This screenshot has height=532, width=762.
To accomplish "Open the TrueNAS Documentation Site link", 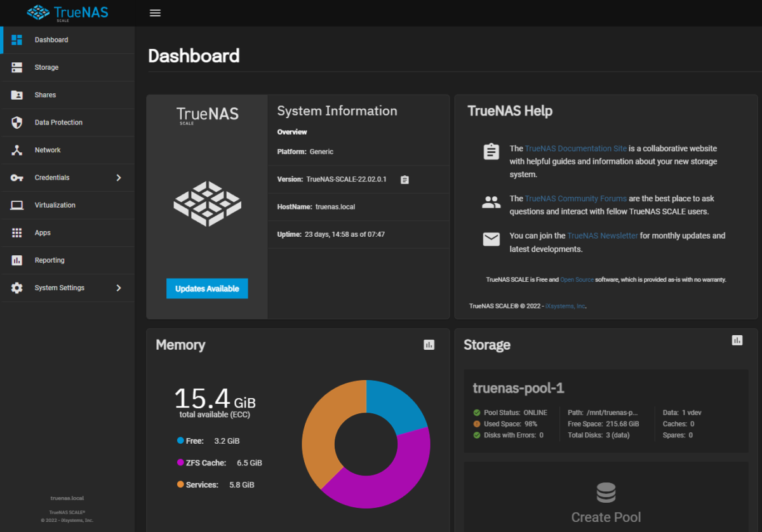I will [575, 148].
